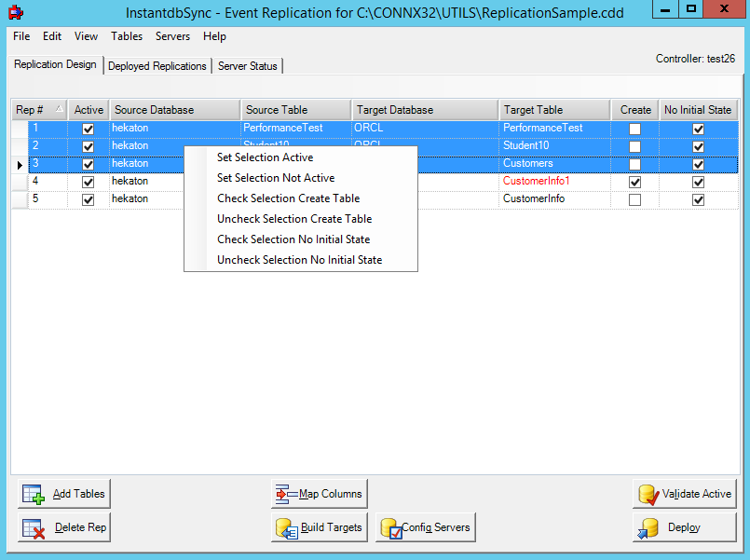Check the Create checkbox for CustomerInfo row
Image resolution: width=750 pixels, height=560 pixels.
point(634,198)
